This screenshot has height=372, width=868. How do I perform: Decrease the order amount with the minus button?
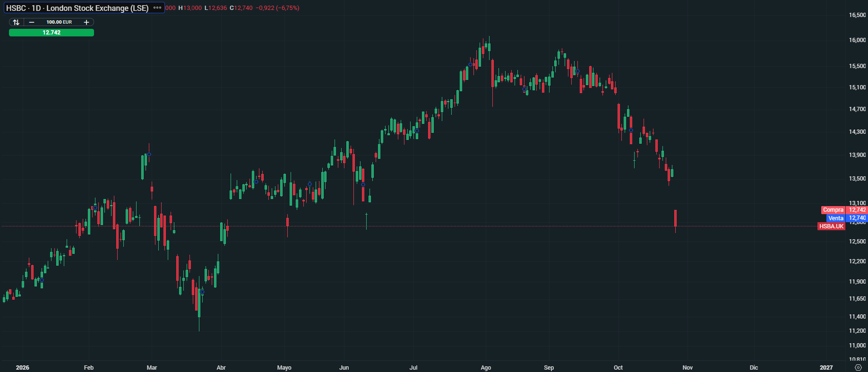coord(32,22)
